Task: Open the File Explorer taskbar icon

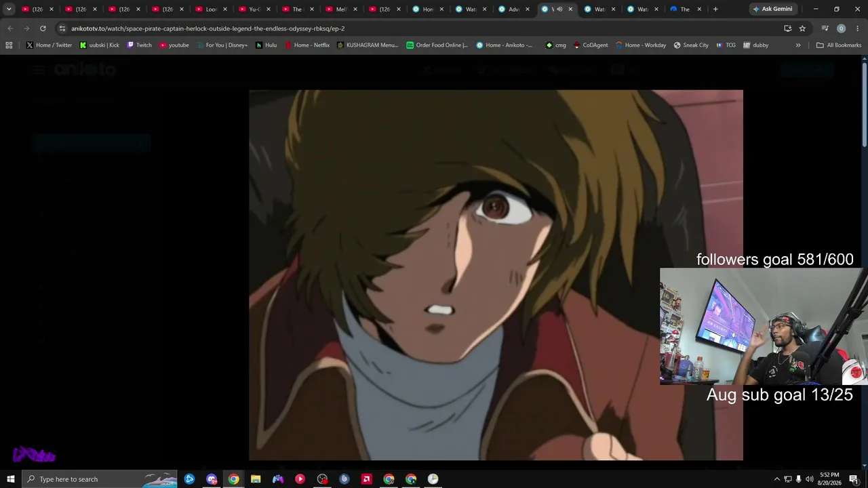Action: [256, 479]
